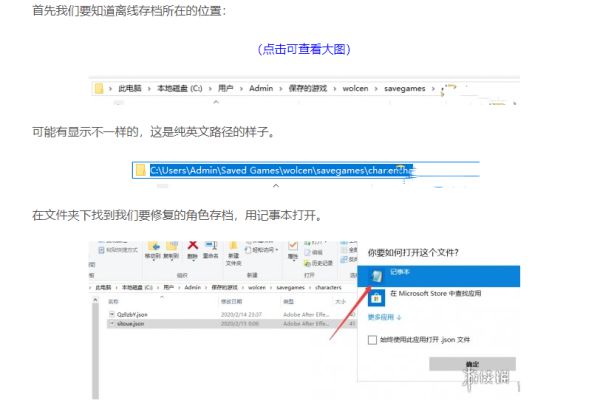Click the folder icon in the top breadcrumb bar
Viewport: 600px width, 406px height.
pyautogui.click(x=99, y=88)
